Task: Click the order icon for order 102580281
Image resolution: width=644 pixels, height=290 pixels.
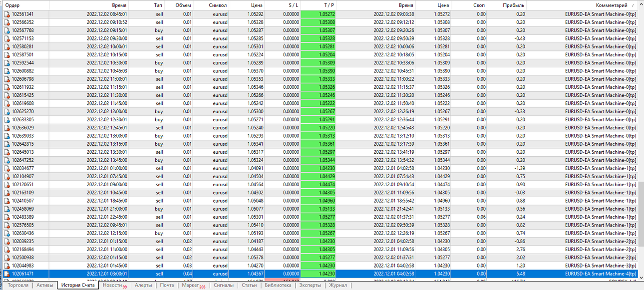Action: click(7, 47)
